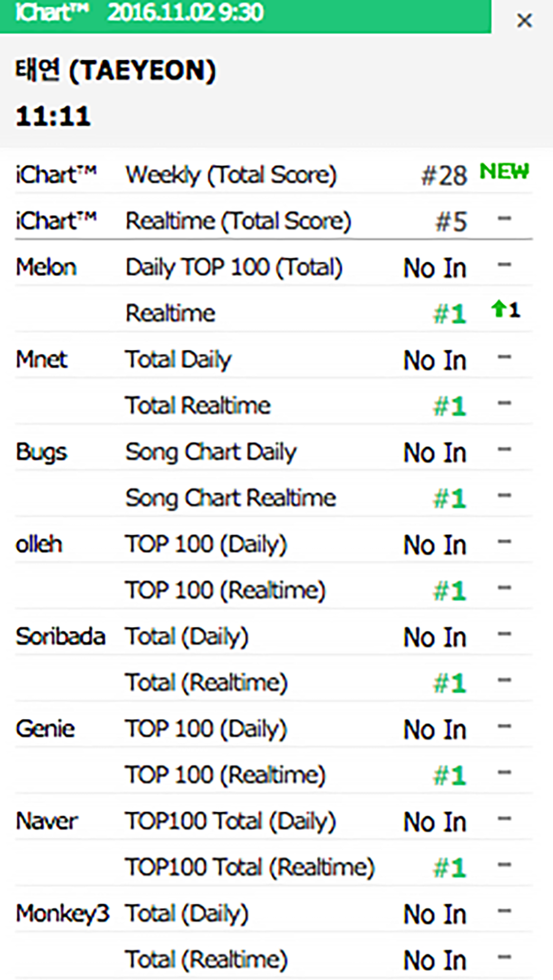553x980 pixels.
Task: Click Monkey3 Total (Realtime) row
Action: tap(206, 959)
